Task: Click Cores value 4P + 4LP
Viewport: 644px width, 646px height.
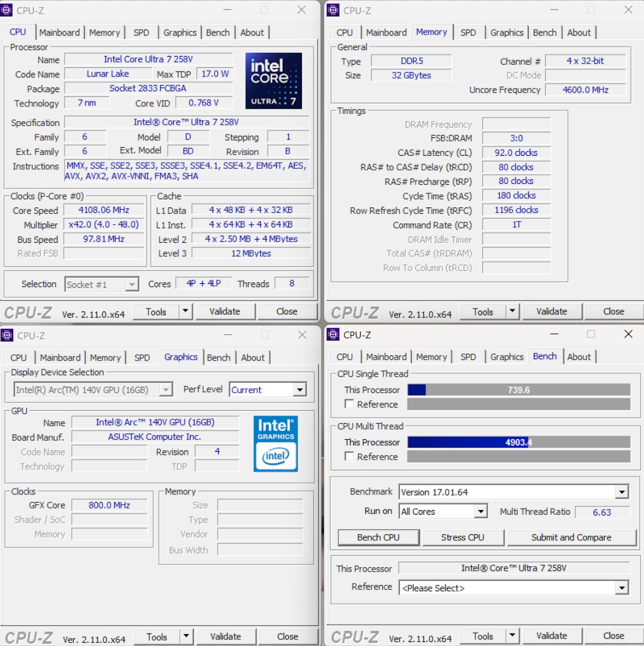Action: (x=203, y=283)
